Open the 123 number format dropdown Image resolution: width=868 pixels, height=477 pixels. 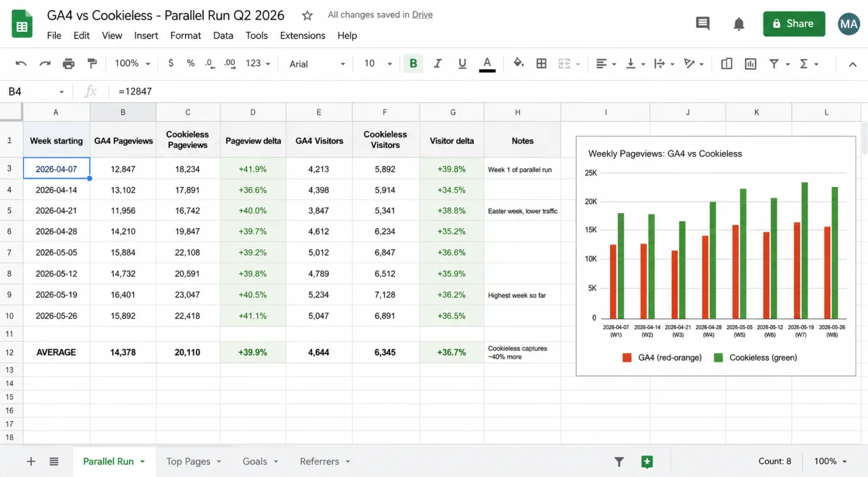click(x=258, y=63)
